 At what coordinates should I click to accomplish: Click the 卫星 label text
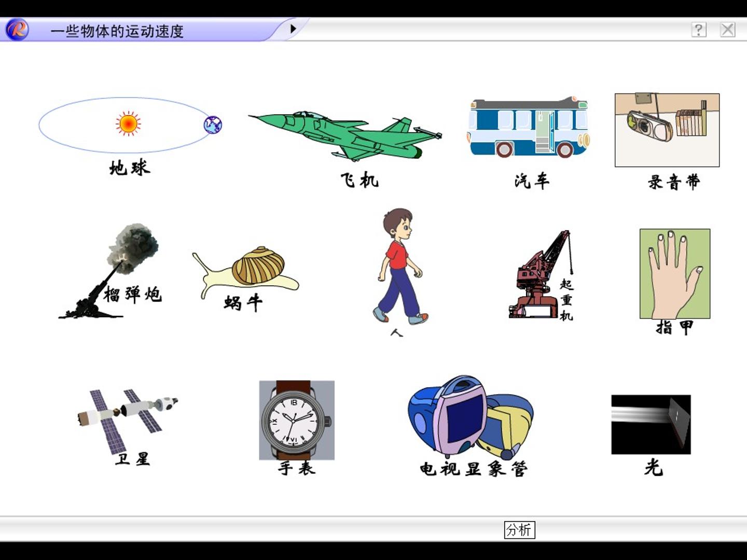(133, 459)
